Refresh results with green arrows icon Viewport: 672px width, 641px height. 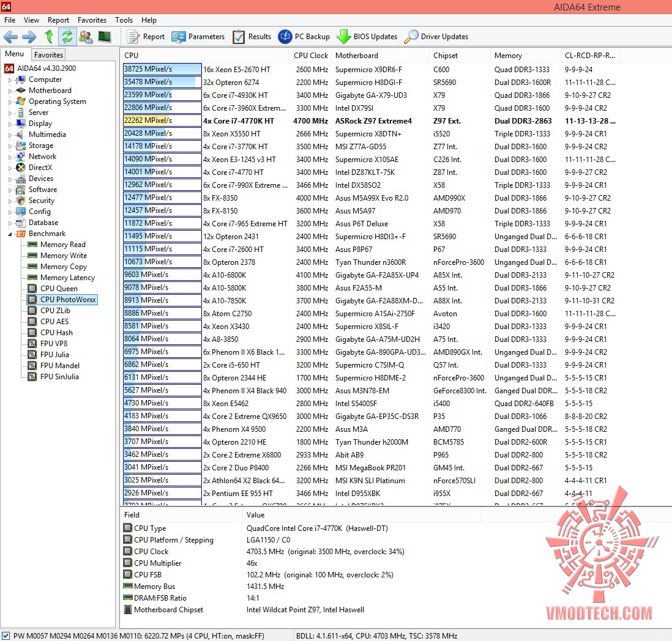tap(67, 37)
